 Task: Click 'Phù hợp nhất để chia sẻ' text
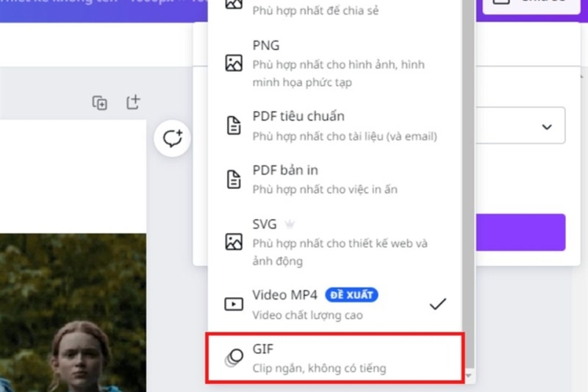(x=315, y=10)
